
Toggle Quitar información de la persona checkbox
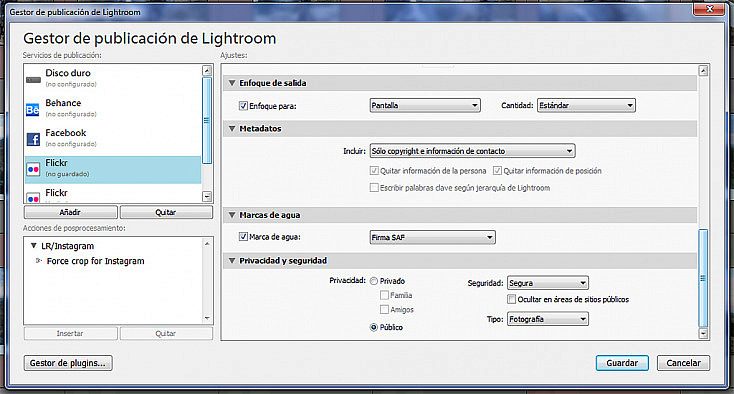coord(374,171)
